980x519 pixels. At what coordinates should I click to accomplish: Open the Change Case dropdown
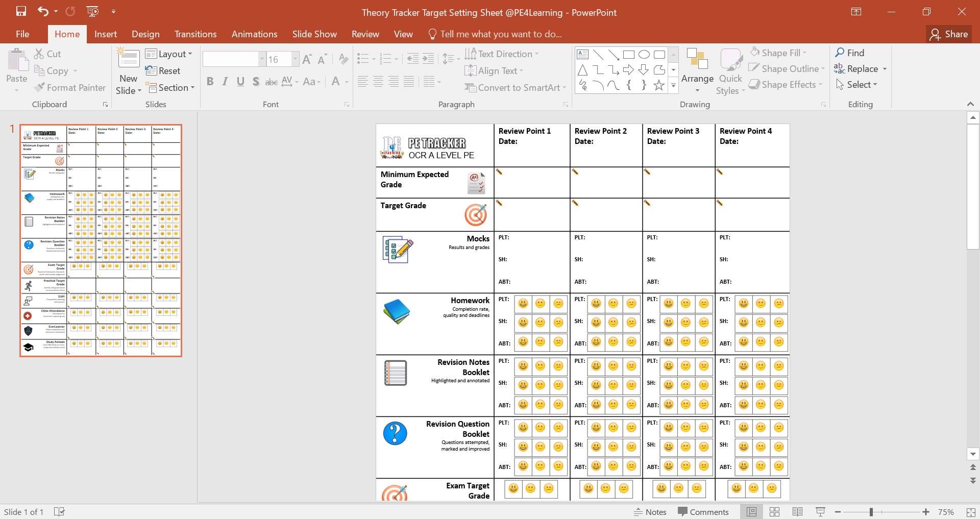(x=312, y=82)
